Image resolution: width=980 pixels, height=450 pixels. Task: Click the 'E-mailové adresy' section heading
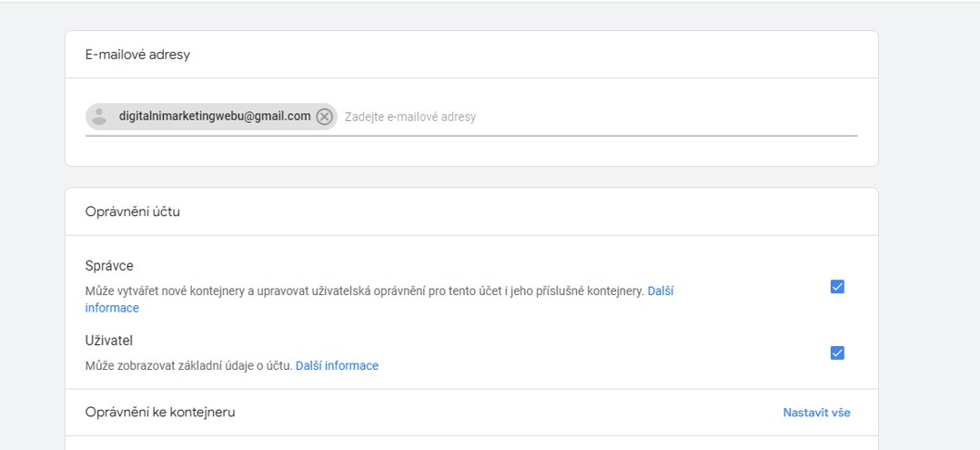(x=137, y=55)
